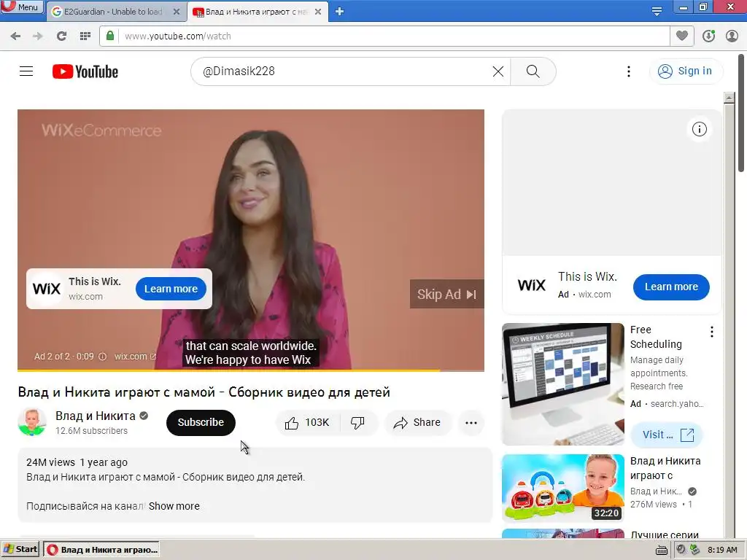The image size is (747, 560).
Task: Click the ad info icon next to 0:09
Action: click(x=102, y=357)
